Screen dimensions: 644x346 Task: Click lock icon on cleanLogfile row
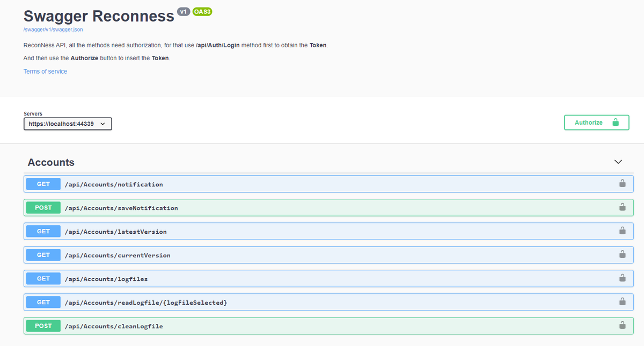622,325
